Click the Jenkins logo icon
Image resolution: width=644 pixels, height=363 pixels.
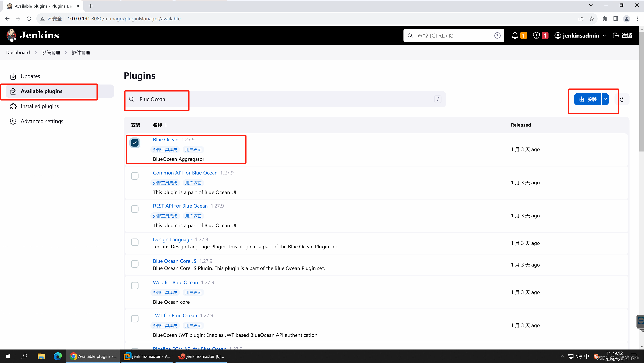pyautogui.click(x=11, y=35)
